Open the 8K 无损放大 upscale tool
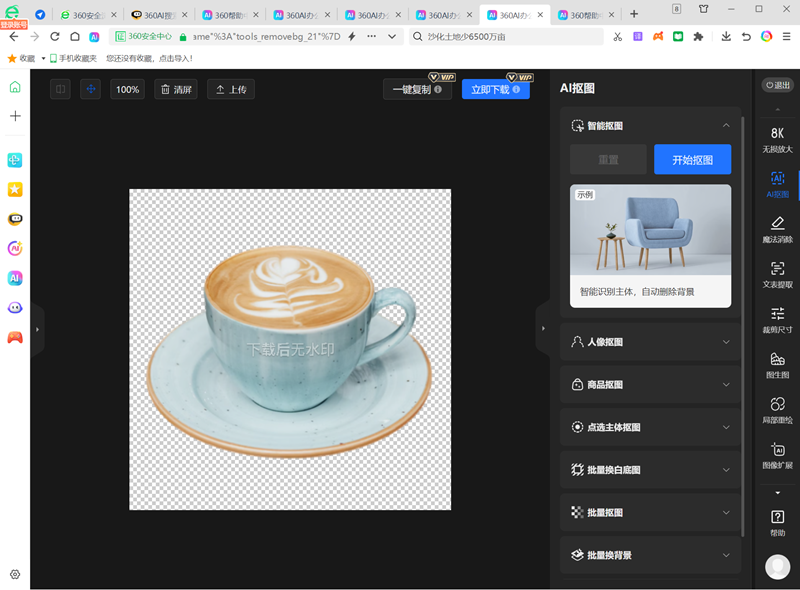This screenshot has height=590, width=800. (777, 139)
